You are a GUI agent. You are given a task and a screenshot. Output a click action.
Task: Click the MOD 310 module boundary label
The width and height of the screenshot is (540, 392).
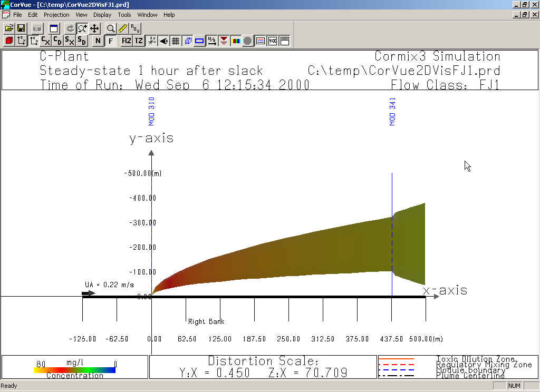(x=151, y=112)
